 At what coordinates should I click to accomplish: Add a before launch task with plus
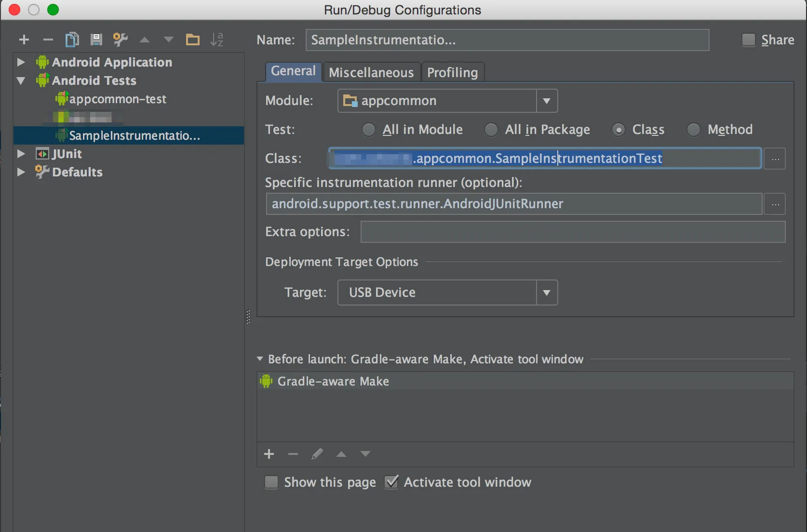click(x=269, y=454)
